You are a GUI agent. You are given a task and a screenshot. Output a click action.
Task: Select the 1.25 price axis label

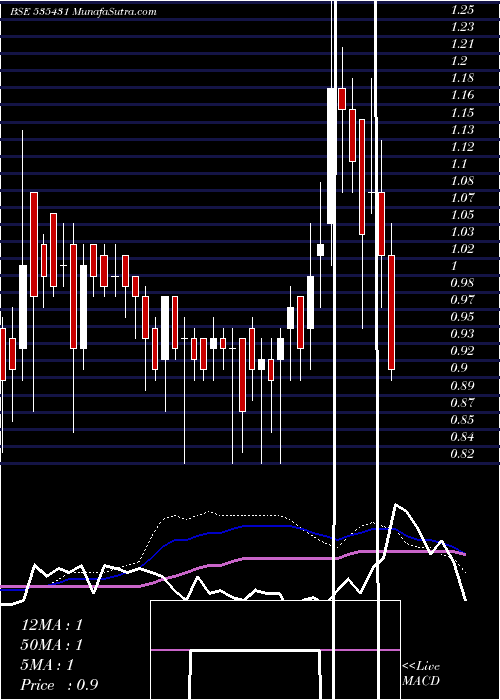(x=463, y=10)
